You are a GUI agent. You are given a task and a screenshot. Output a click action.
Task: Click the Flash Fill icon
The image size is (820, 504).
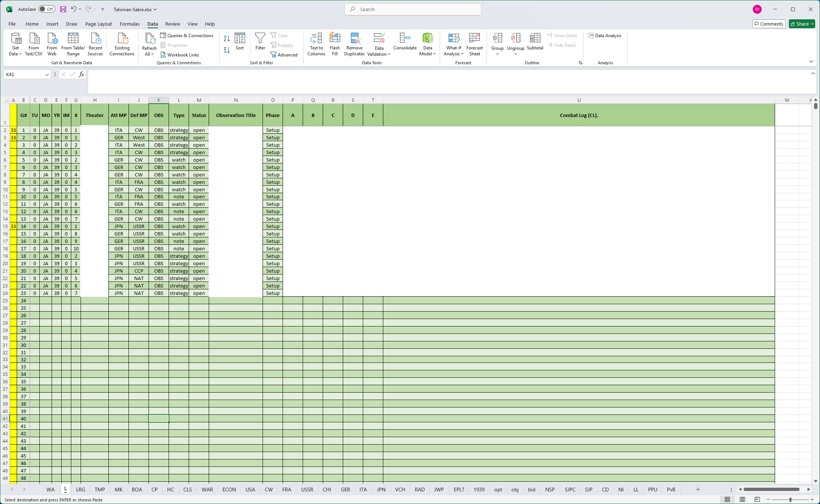tap(335, 38)
